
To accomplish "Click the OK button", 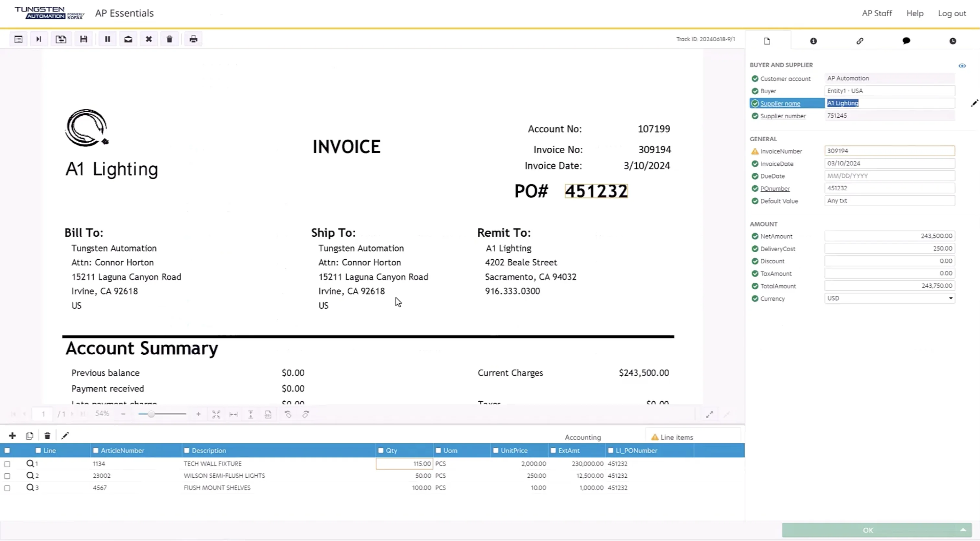I will [868, 530].
